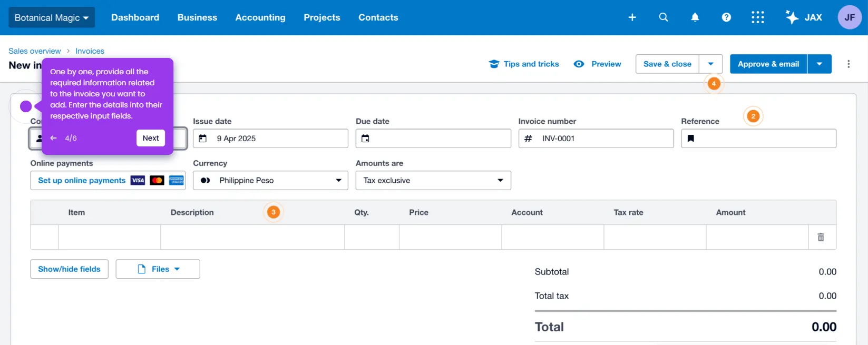Click the Reference input field
868x345 pixels.
(x=758, y=139)
